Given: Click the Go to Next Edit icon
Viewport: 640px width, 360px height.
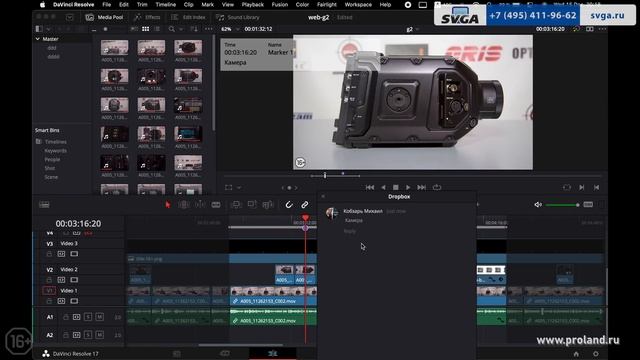Looking at the screenshot, I should pos(582,187).
